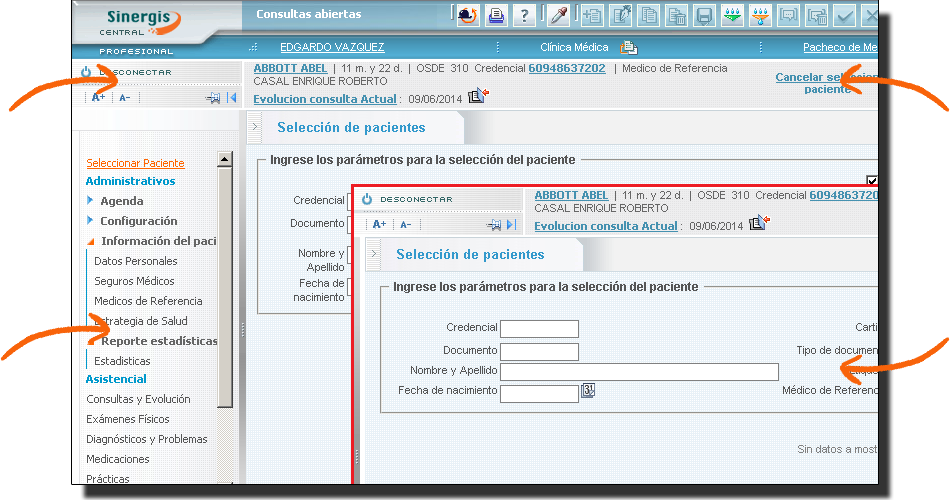Click the Seleccionar Paciente link

[x=135, y=163]
